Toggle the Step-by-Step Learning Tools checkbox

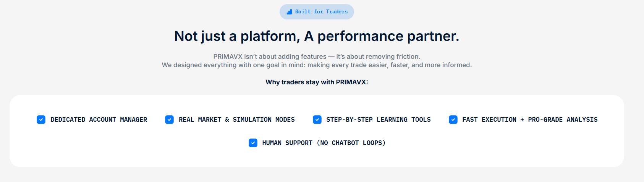click(317, 120)
